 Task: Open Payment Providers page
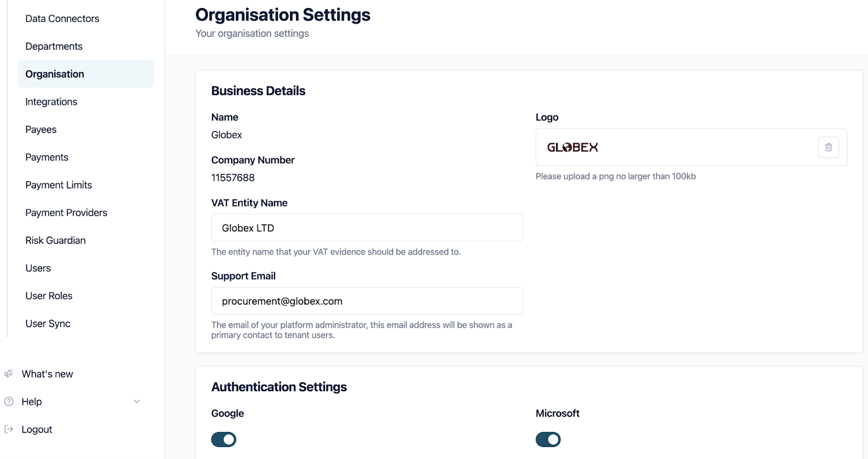click(x=66, y=213)
